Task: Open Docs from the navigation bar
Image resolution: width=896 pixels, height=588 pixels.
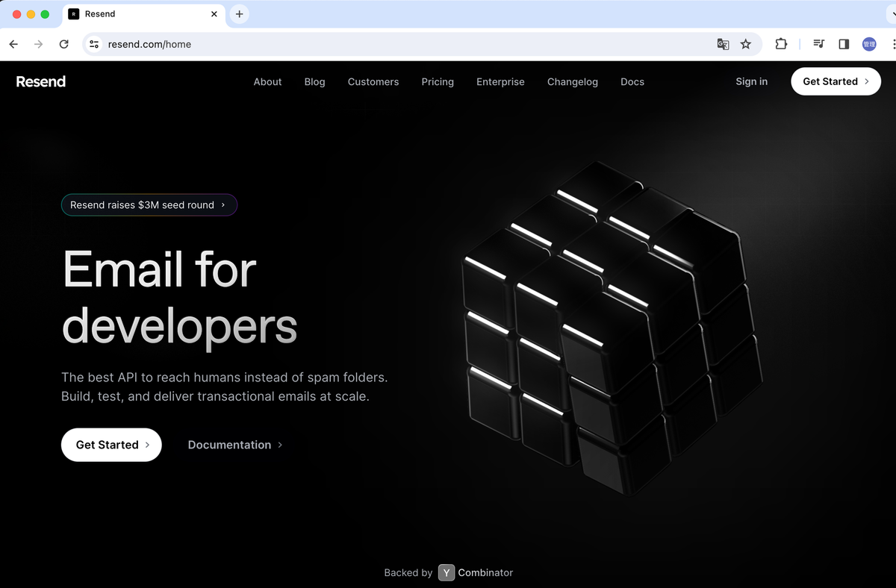Action: click(632, 82)
